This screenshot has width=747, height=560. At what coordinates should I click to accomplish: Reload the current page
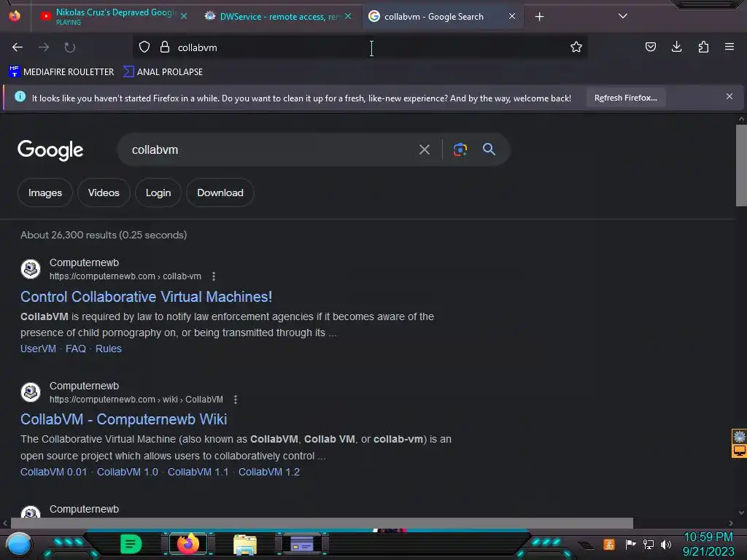69,47
